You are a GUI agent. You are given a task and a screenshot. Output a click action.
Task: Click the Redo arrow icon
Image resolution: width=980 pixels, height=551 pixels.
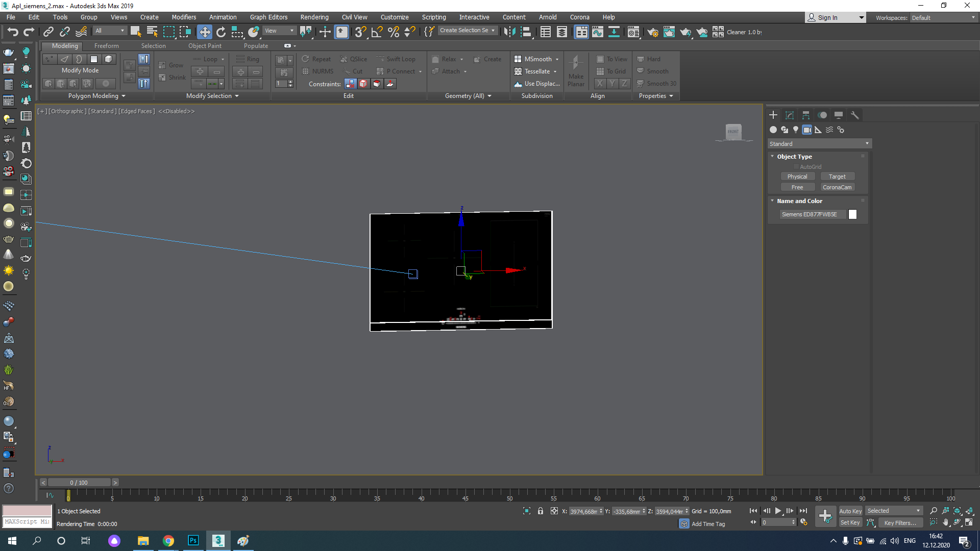coord(29,32)
